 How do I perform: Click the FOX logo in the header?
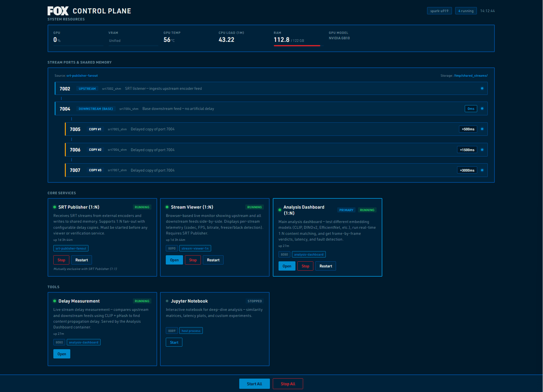(58, 11)
